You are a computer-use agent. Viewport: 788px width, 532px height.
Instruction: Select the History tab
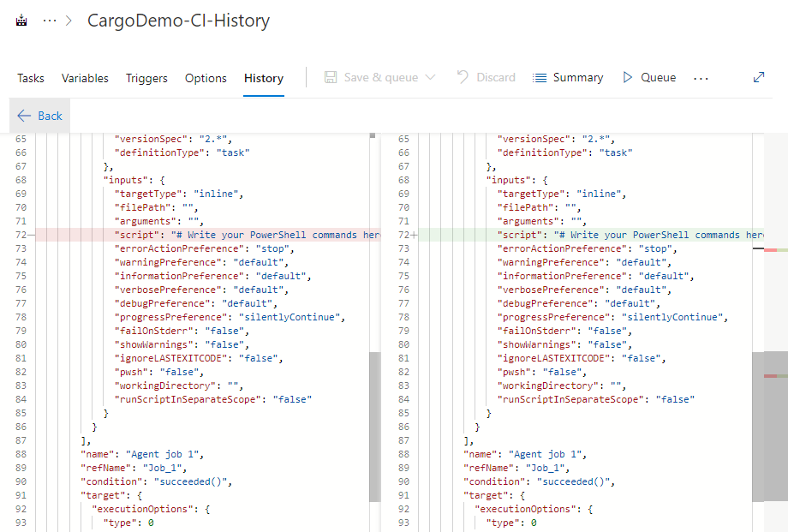click(263, 78)
